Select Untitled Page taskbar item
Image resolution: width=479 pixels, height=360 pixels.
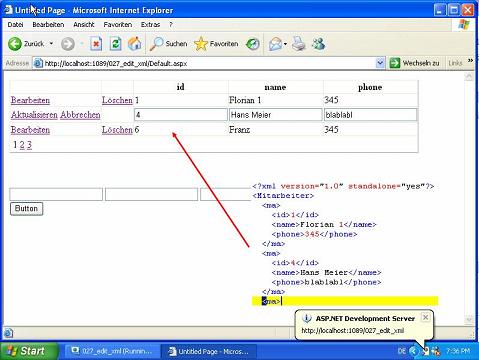coord(209,351)
